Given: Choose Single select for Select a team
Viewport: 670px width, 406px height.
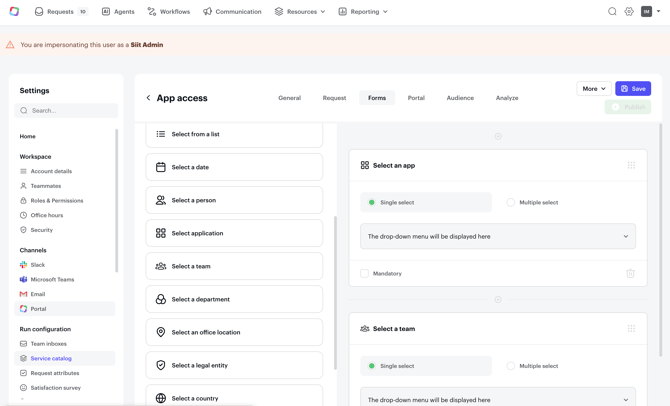Looking at the screenshot, I should (x=372, y=366).
